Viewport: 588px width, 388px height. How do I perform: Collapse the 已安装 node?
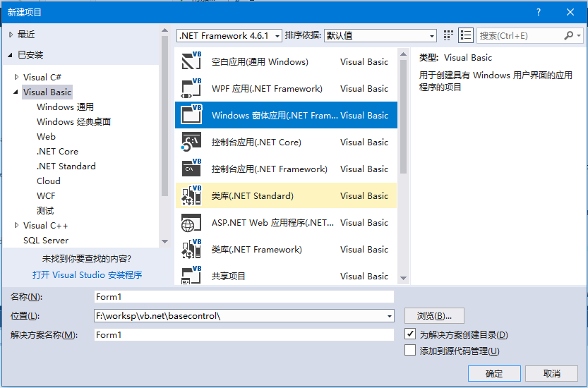pos(10,55)
